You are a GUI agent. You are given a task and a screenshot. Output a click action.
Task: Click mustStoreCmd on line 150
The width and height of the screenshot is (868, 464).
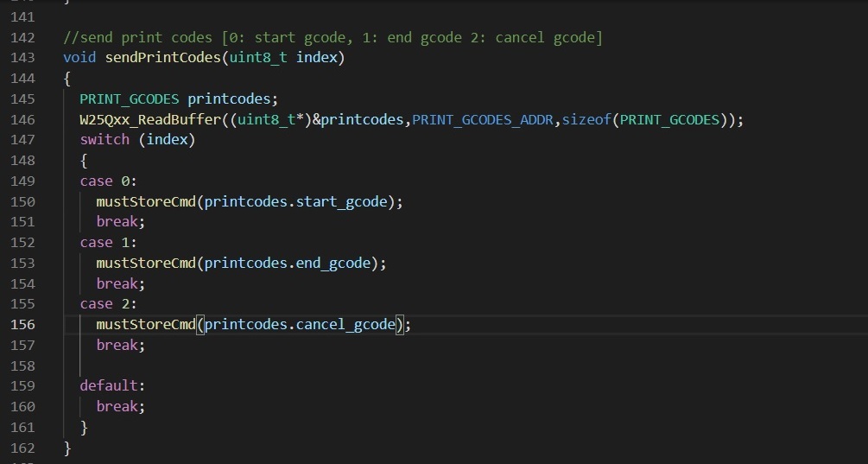(146, 201)
